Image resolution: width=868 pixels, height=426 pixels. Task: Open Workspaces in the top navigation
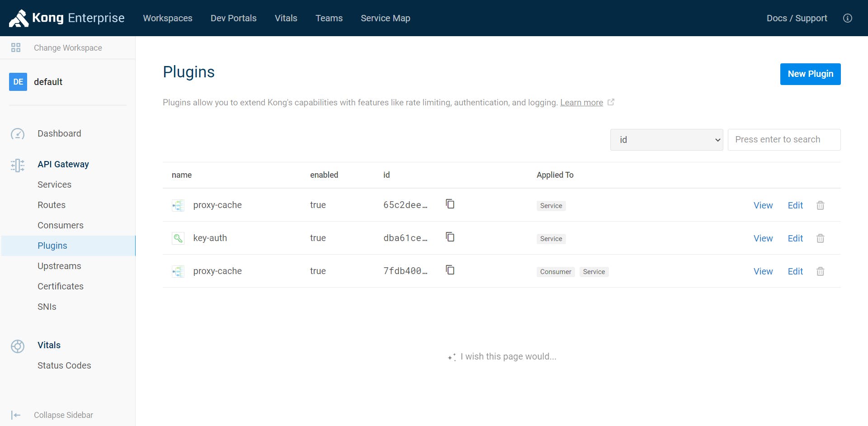pyautogui.click(x=168, y=18)
